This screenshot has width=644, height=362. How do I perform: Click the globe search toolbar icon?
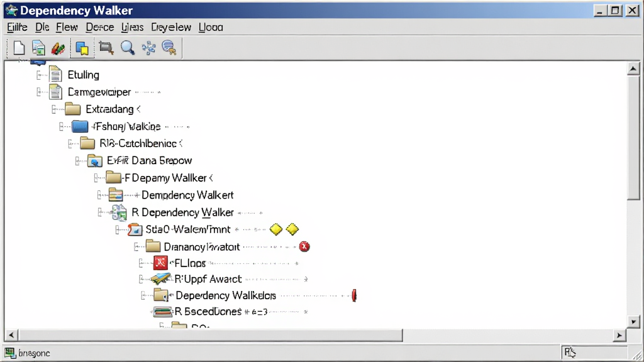(169, 48)
